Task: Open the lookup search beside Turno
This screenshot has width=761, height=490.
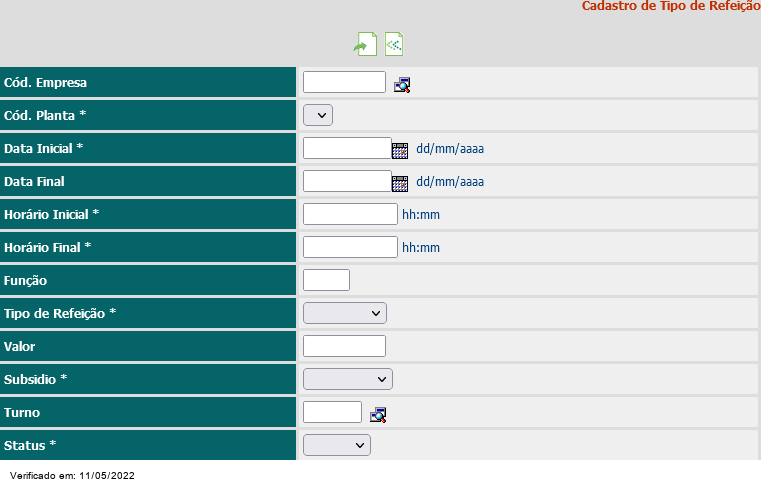Action: (x=378, y=415)
